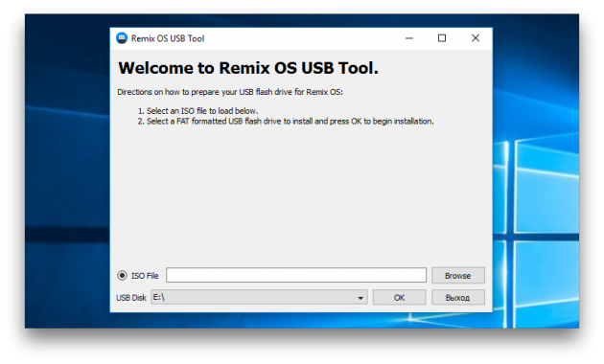604x364 pixels.
Task: Exit using the Выход button
Action: pos(458,298)
